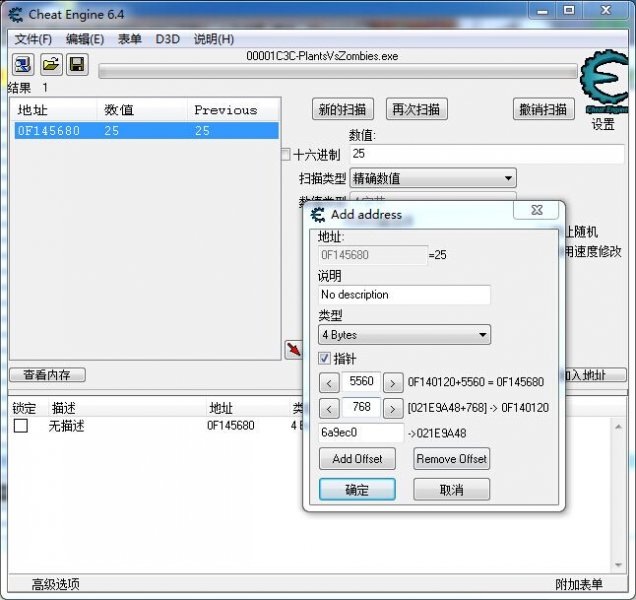Select the 0F145680 scan result row
The height and width of the screenshot is (600, 636).
tap(146, 131)
